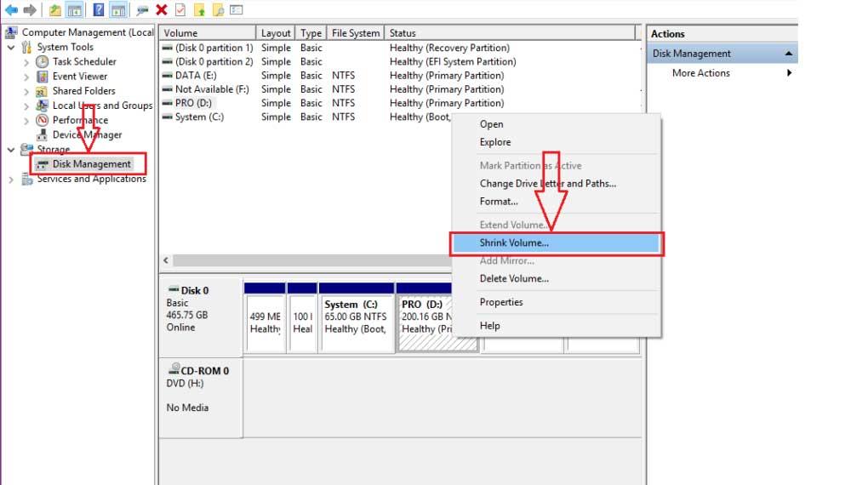Sort by the Status column header

(x=509, y=32)
